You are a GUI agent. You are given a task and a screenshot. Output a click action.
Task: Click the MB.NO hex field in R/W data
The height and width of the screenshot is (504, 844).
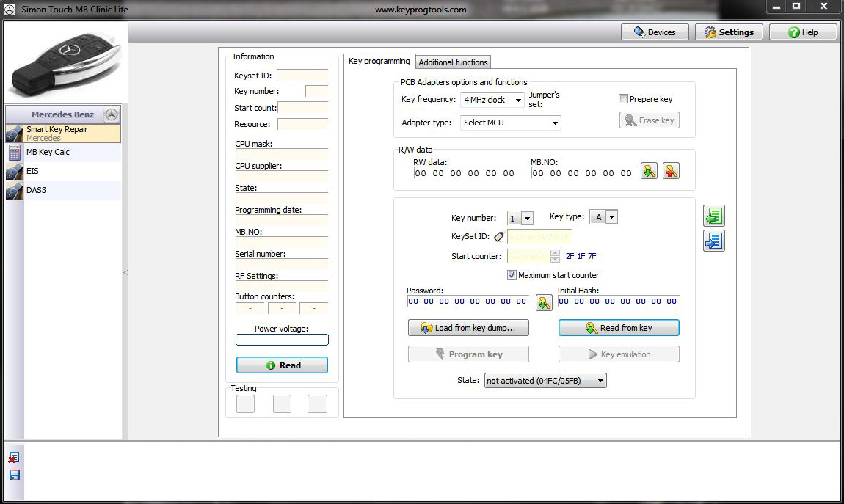[583, 173]
